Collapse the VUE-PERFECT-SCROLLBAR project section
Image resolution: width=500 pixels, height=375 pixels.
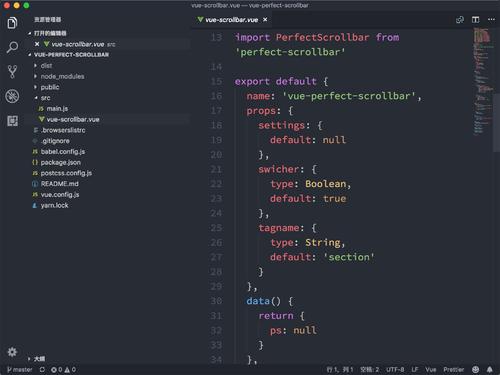[30, 55]
